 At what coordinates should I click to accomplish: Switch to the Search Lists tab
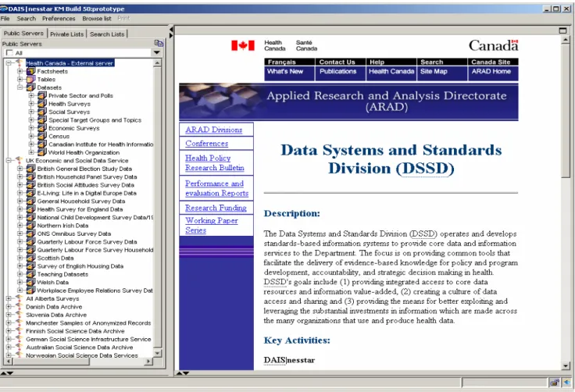coord(107,34)
